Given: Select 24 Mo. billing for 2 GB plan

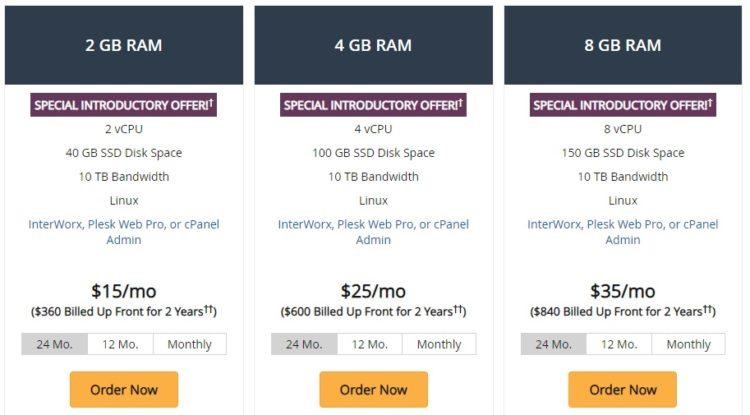Looking at the screenshot, I should tap(55, 344).
